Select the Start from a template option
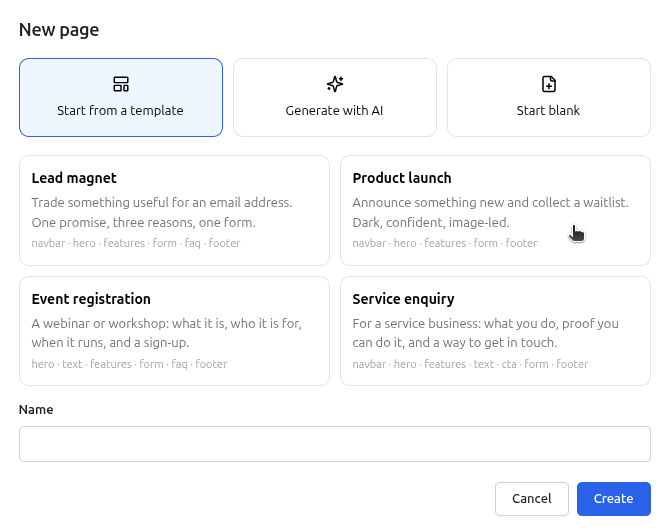 (121, 98)
